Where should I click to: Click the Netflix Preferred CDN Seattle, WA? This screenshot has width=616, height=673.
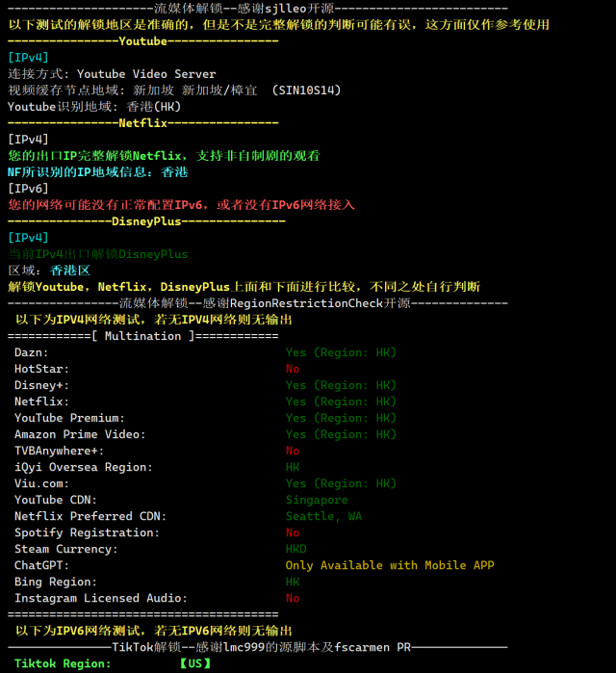click(323, 516)
